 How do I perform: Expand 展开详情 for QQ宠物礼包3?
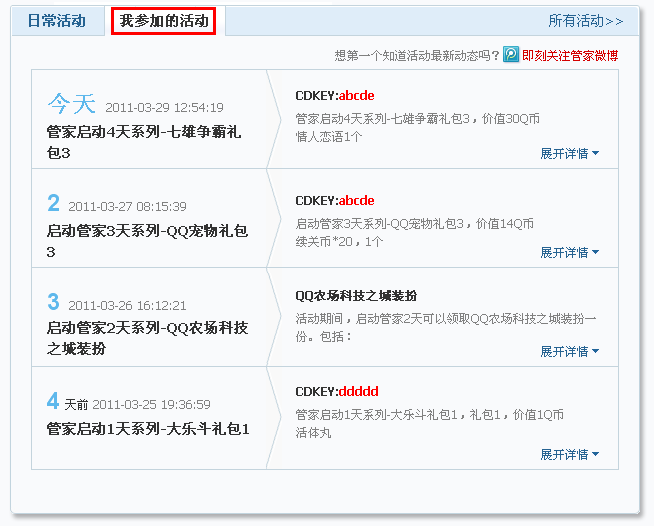[x=569, y=252]
